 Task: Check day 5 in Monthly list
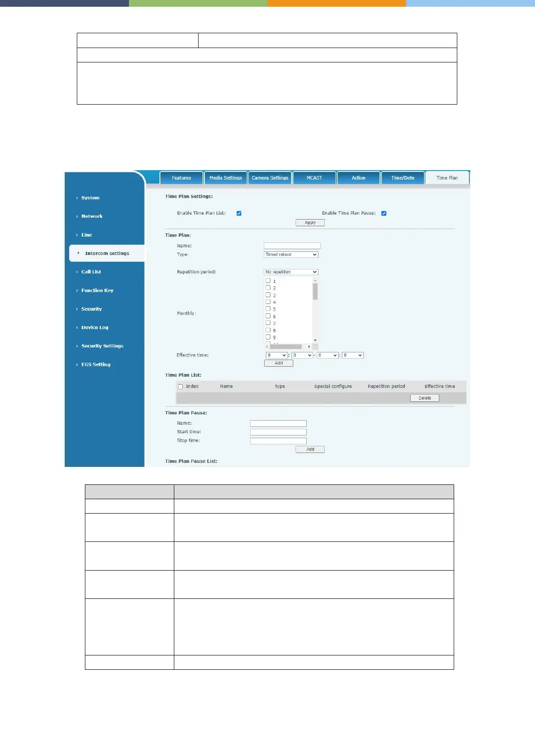click(x=268, y=309)
